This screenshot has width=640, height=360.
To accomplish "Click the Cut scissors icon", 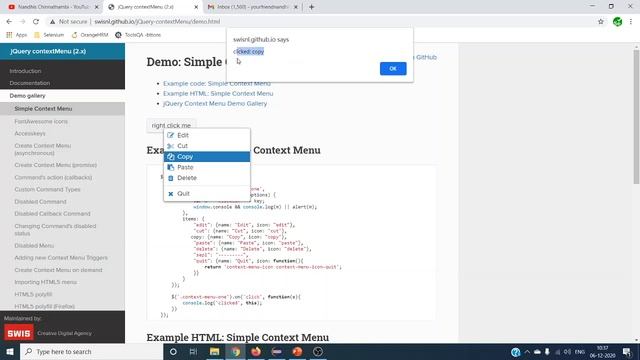I will point(171,146).
